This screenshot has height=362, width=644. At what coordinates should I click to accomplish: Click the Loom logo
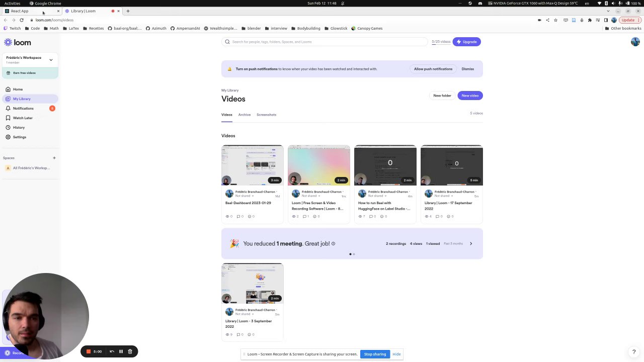(x=18, y=43)
